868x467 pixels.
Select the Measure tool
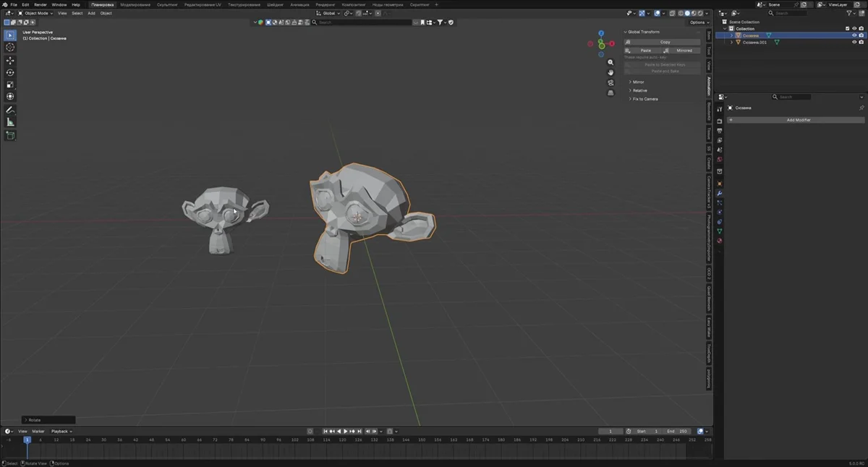pyautogui.click(x=10, y=122)
